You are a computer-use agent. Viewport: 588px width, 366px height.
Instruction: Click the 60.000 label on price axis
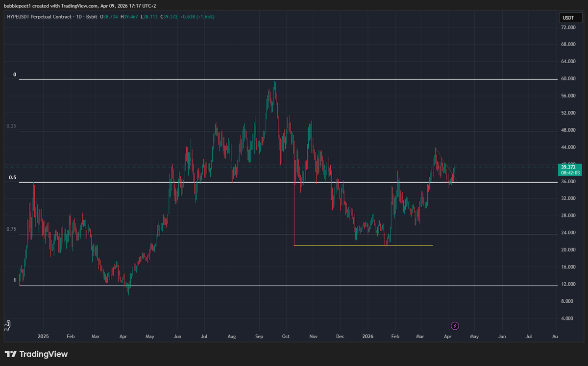[568, 78]
